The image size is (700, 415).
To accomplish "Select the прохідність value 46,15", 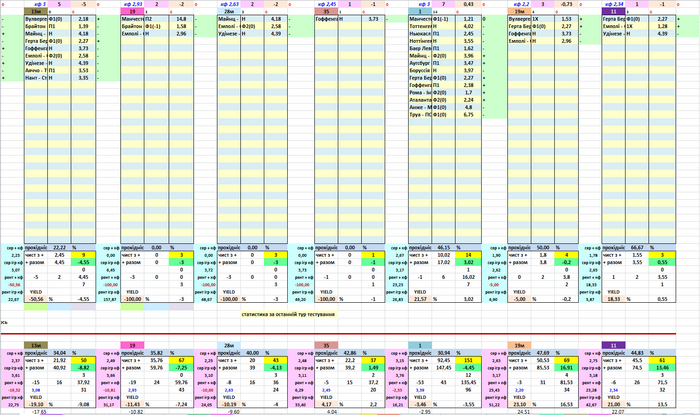I will pos(444,247).
